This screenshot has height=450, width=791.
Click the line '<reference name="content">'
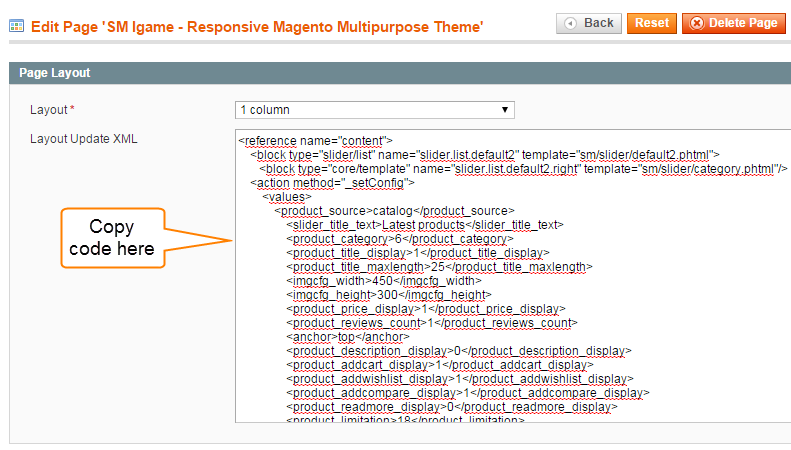(315, 141)
